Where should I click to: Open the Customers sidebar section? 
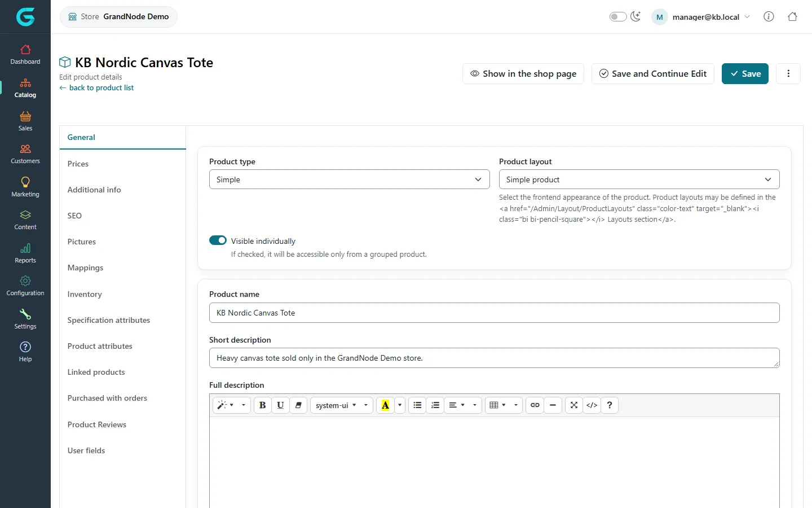click(x=25, y=154)
